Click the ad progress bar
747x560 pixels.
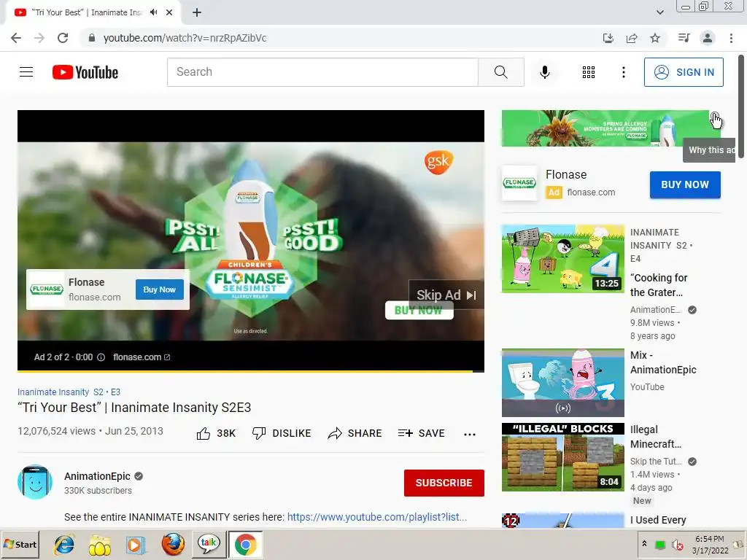click(251, 370)
